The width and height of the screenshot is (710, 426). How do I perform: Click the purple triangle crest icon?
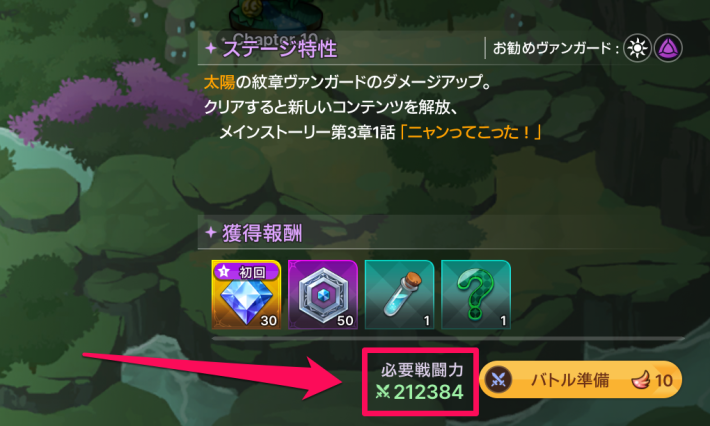(x=668, y=48)
